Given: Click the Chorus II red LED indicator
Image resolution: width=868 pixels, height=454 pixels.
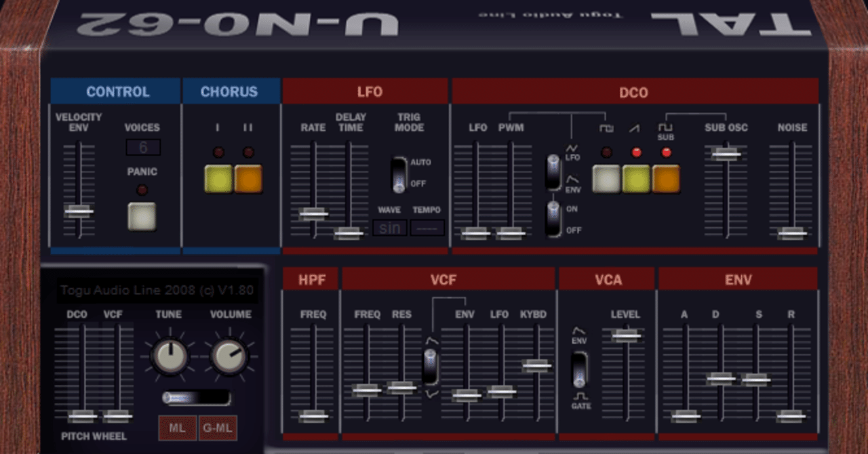Looking at the screenshot, I should pos(248,152).
